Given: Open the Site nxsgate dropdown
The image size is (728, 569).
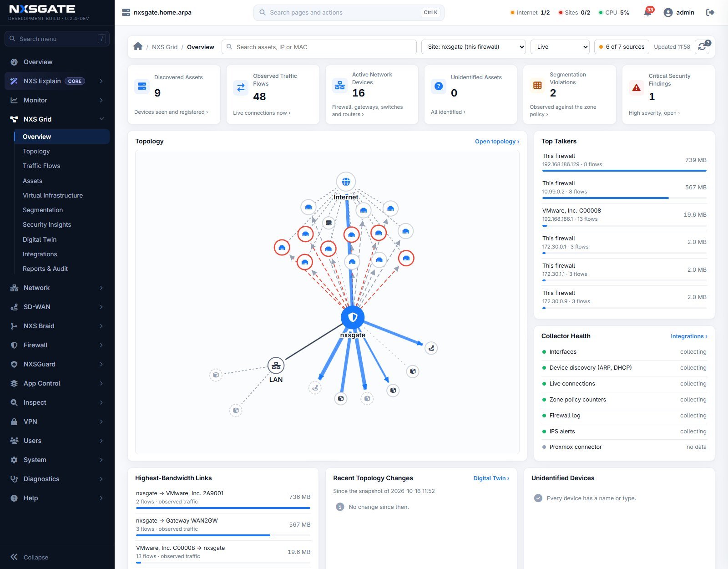Looking at the screenshot, I should click(474, 47).
